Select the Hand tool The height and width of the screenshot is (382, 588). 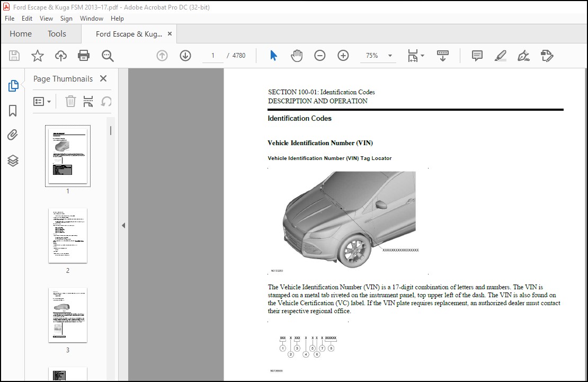coord(297,55)
